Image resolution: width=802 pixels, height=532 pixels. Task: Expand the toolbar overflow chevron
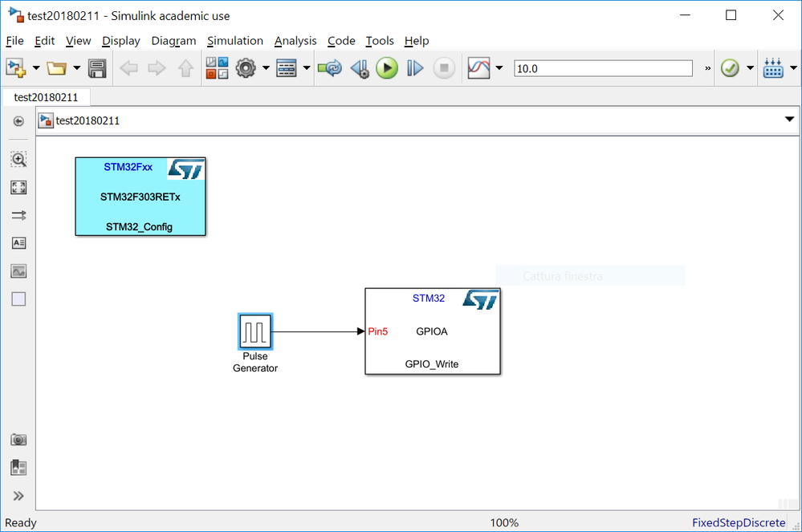click(708, 68)
